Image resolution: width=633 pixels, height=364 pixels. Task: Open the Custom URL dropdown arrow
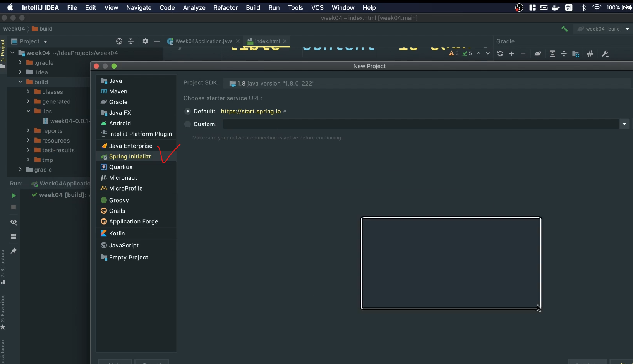pos(624,124)
